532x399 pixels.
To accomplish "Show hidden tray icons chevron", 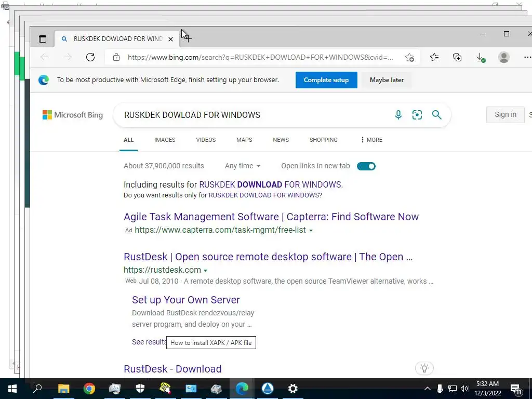I will pos(427,389).
